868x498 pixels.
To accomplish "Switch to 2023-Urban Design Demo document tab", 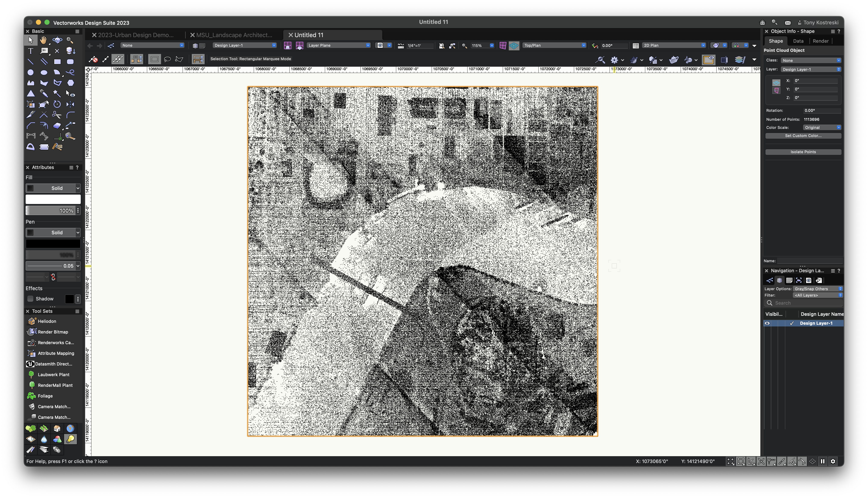I will click(x=136, y=35).
